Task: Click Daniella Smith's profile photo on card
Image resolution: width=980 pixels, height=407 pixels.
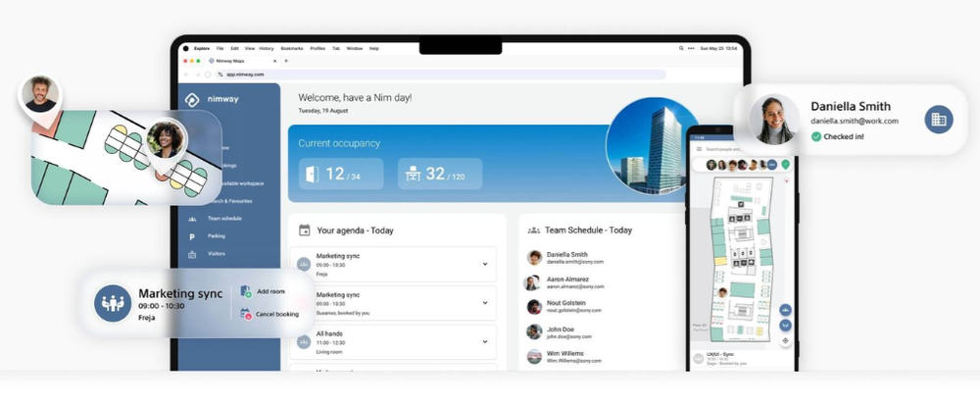Action: point(774,120)
